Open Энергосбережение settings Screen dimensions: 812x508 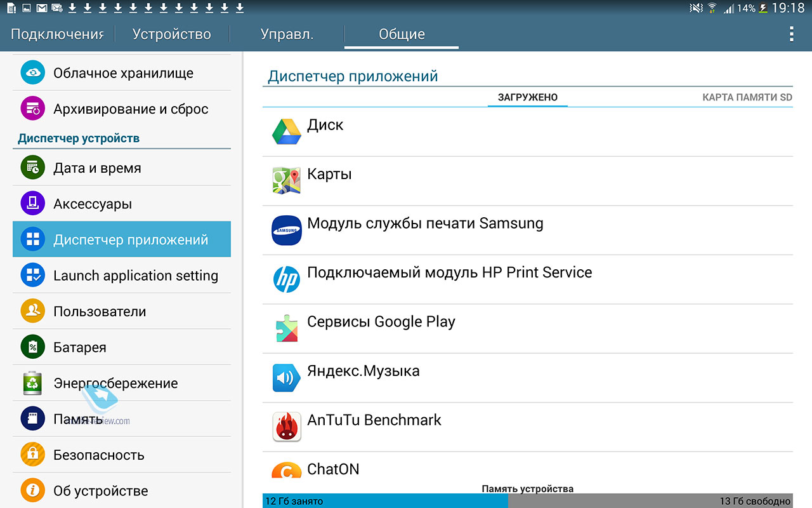122,383
